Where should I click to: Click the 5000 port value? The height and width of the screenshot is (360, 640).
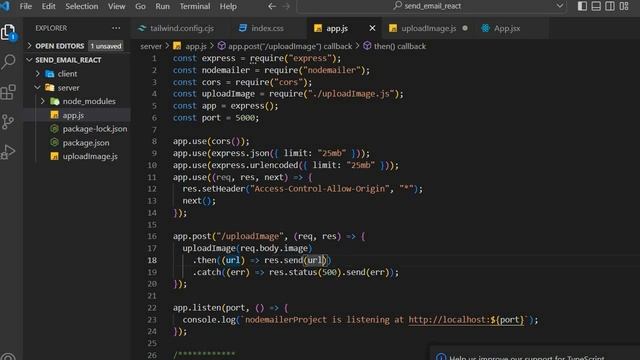click(x=245, y=118)
